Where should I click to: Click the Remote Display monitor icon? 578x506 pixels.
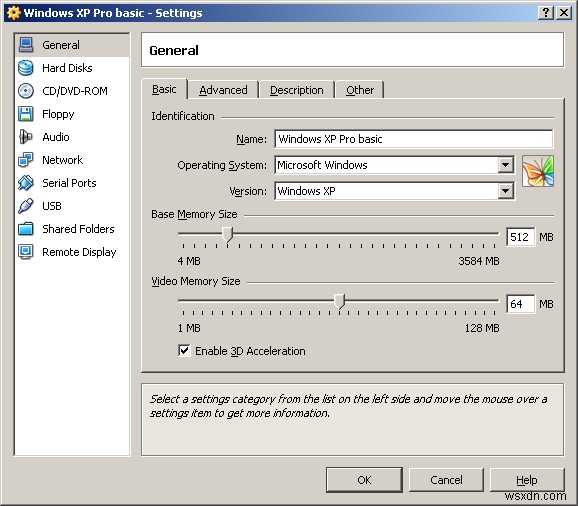click(x=26, y=252)
